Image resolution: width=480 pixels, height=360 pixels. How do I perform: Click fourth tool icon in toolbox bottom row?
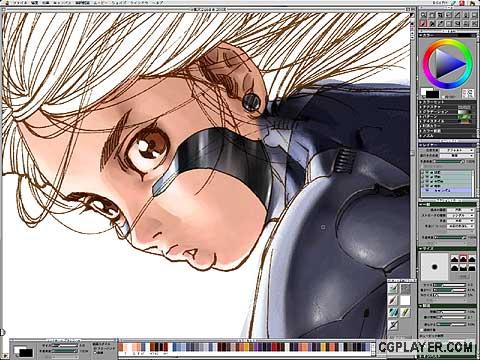pos(449,23)
